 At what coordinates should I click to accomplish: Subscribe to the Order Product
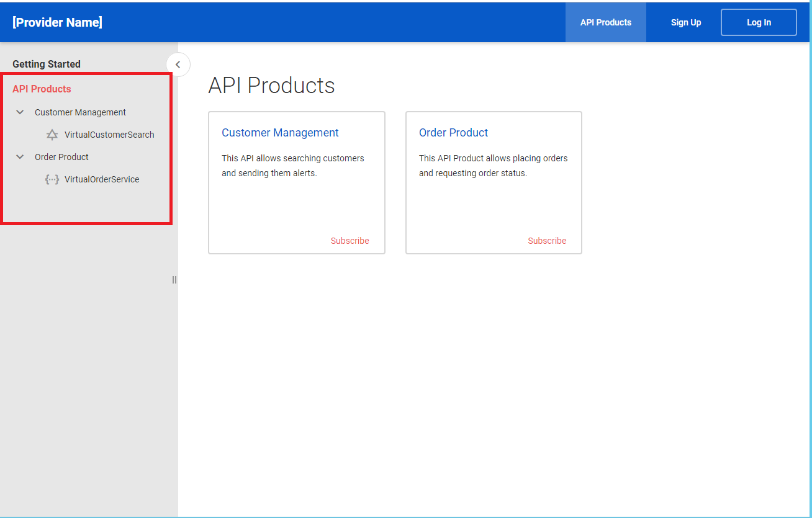[x=547, y=241]
